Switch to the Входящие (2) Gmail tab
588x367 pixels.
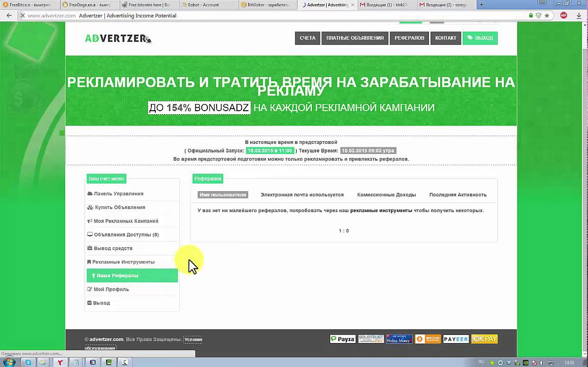446,5
